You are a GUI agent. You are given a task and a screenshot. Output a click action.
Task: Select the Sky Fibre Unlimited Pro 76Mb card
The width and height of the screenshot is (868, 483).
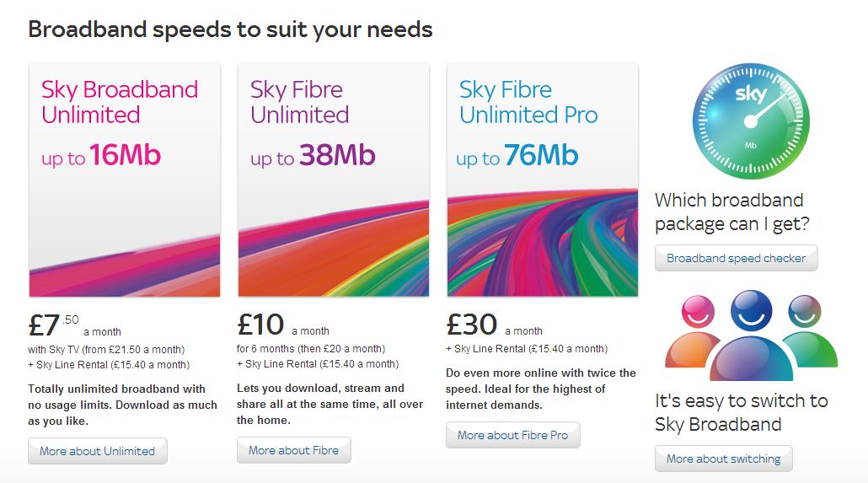point(542,180)
